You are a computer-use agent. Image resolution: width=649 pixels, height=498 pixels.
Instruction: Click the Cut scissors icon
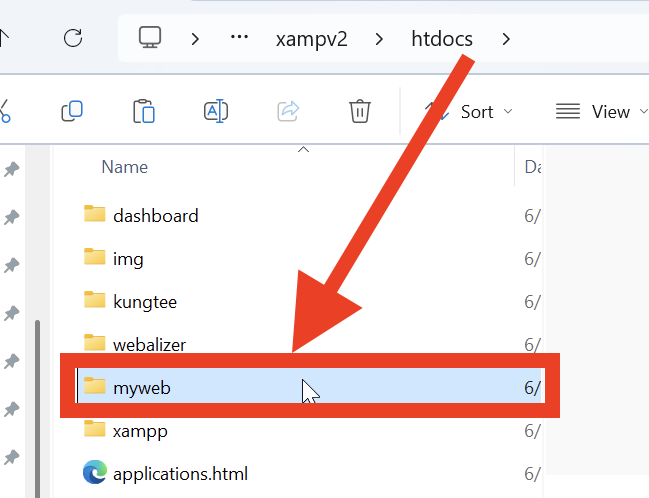point(4,111)
